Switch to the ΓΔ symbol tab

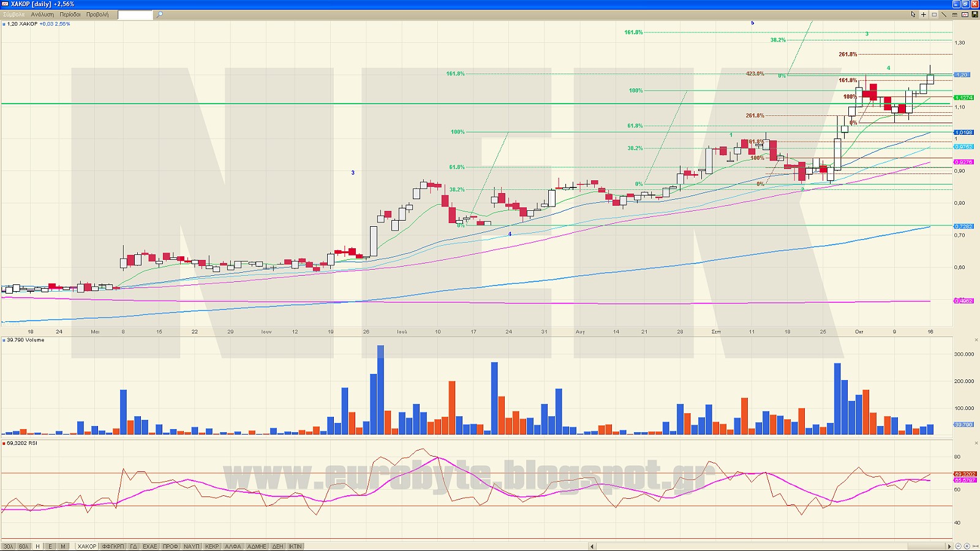[134, 547]
